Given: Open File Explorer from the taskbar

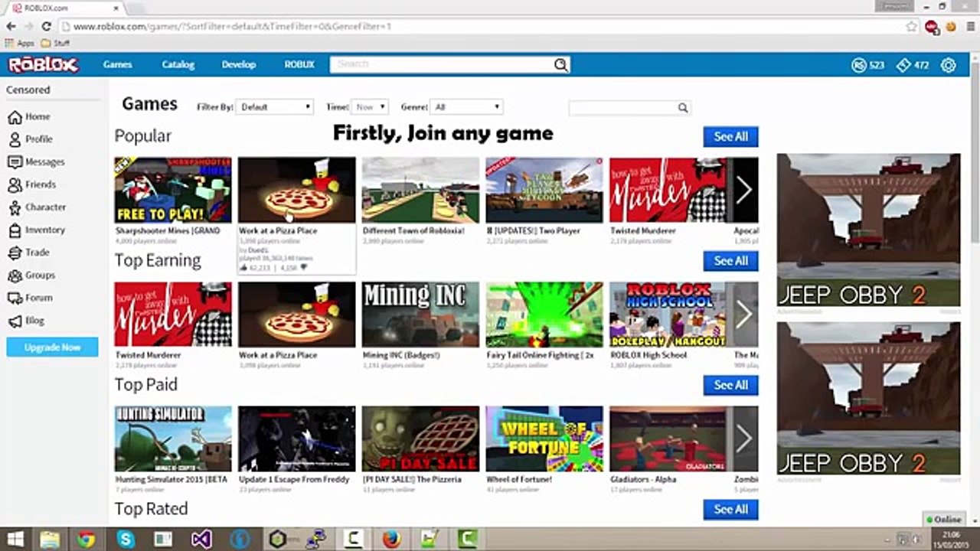Looking at the screenshot, I should (50, 539).
